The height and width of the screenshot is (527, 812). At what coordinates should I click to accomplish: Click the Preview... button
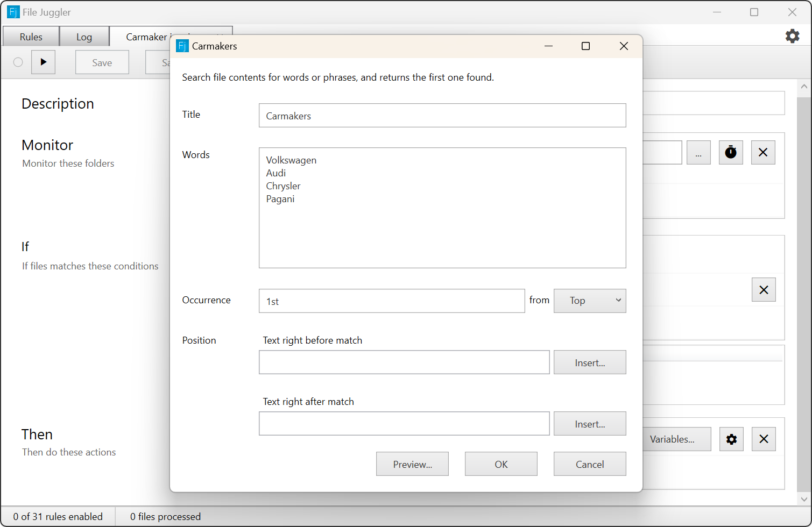(412, 464)
